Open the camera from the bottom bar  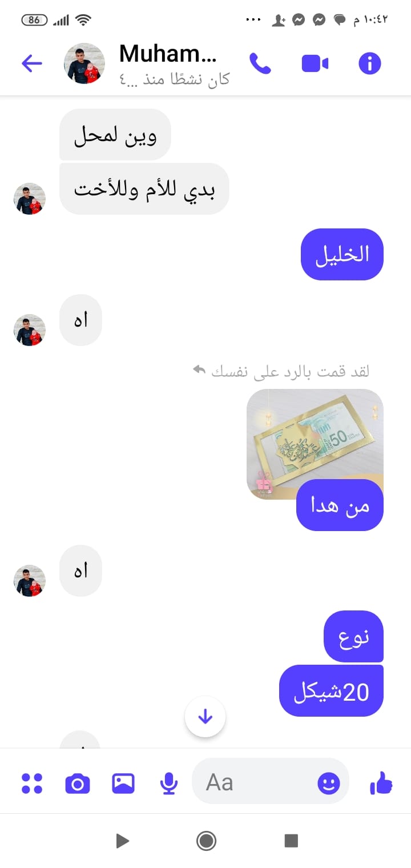tap(78, 783)
